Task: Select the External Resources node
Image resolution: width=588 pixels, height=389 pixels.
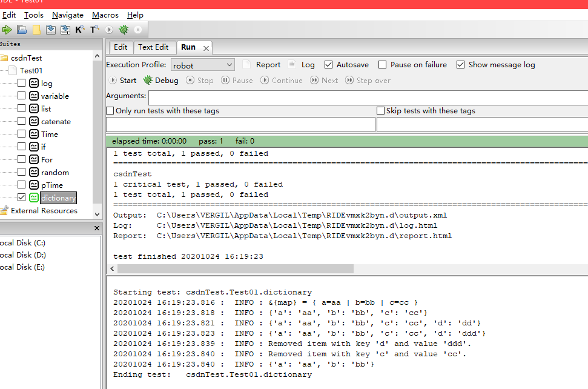Action: click(x=44, y=210)
